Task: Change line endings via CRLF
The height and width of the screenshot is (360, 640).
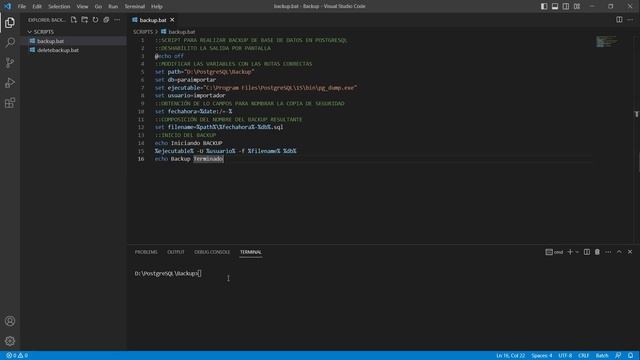Action: 583,356
